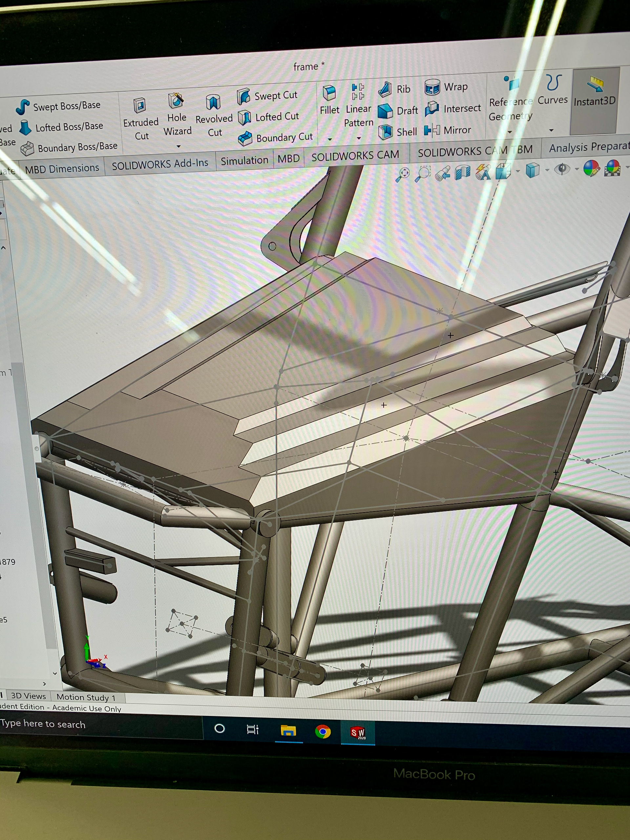Open the Section View tool
Screen dimensions: 630x840
pos(462,172)
